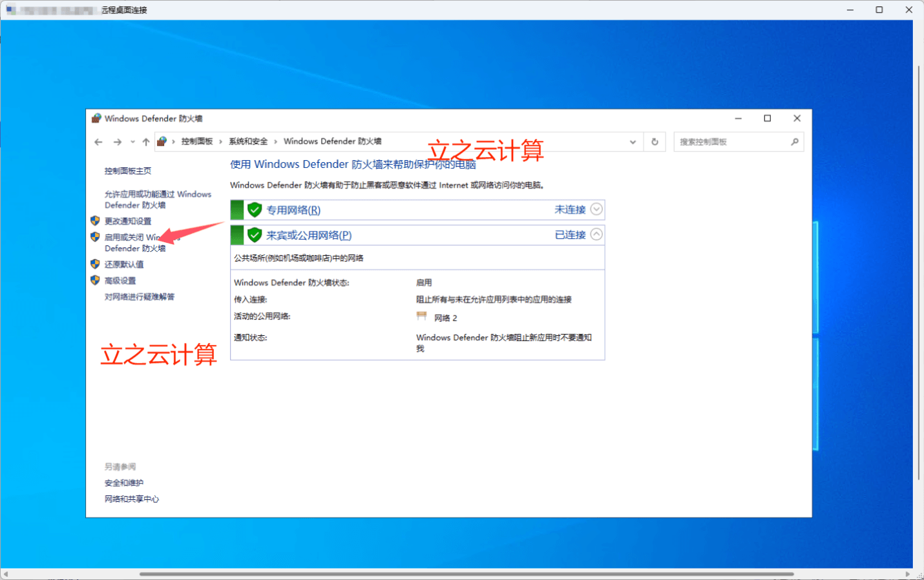The image size is (924, 580).
Task: Close the Windows Defender 防火墙 window
Action: (797, 118)
